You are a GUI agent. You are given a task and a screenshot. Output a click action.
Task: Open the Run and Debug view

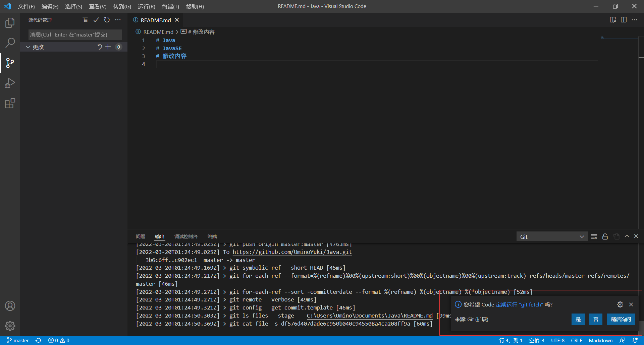pos(10,83)
